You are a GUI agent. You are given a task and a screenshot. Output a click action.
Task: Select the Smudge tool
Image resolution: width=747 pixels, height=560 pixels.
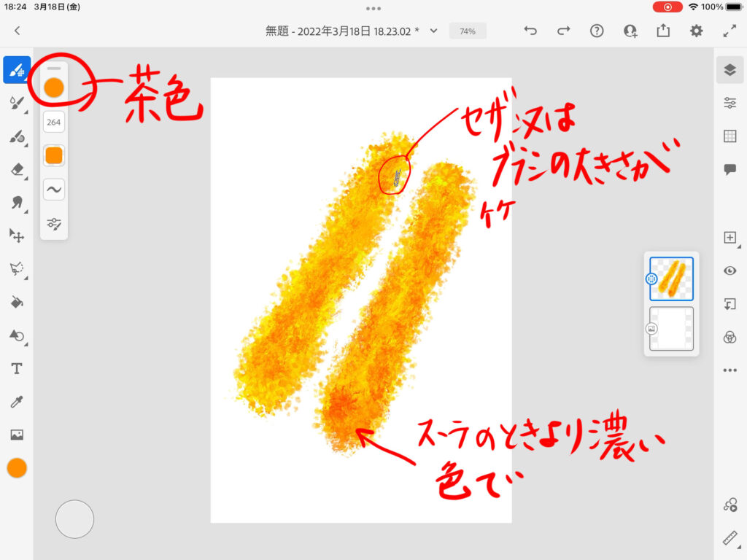(x=17, y=203)
